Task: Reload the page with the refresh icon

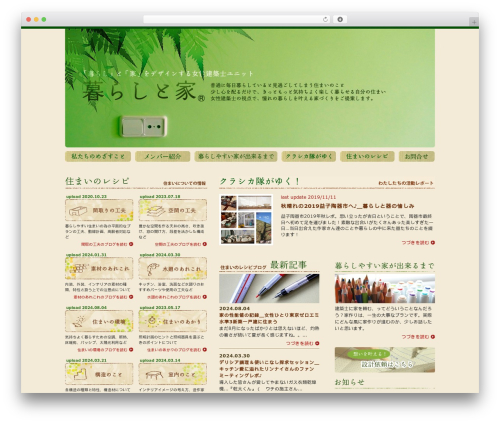Action: pos(325,19)
